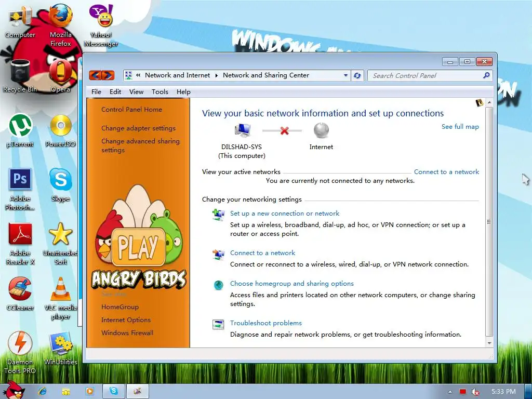Click the Internet globe icon
The height and width of the screenshot is (399, 532).
point(321,130)
